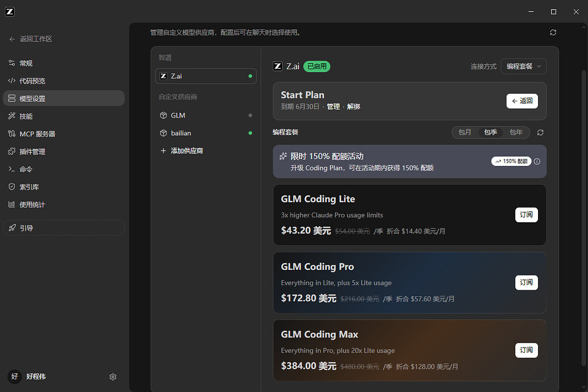The height and width of the screenshot is (392, 588).
Task: Click the GLM provider cube icon
Action: 163,115
